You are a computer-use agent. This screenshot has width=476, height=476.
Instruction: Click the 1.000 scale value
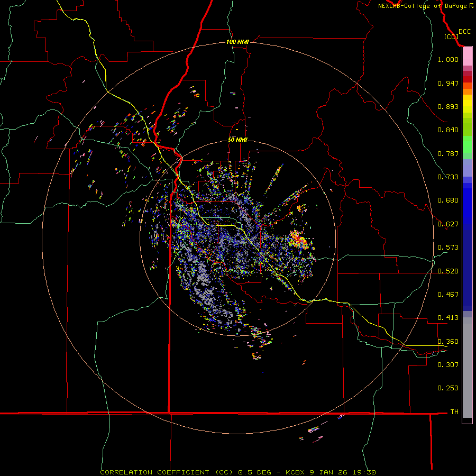pyautogui.click(x=448, y=60)
